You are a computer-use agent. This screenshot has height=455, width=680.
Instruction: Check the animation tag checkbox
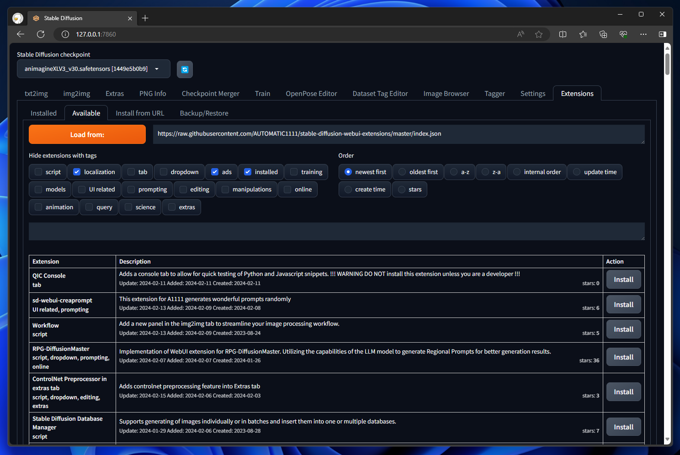tap(38, 207)
